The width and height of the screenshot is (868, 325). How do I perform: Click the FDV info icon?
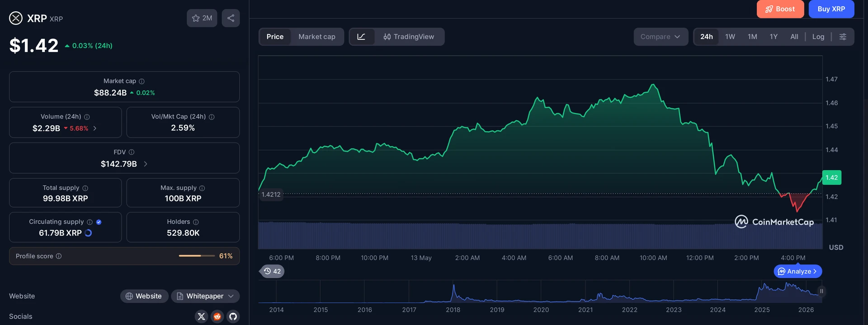coord(132,152)
